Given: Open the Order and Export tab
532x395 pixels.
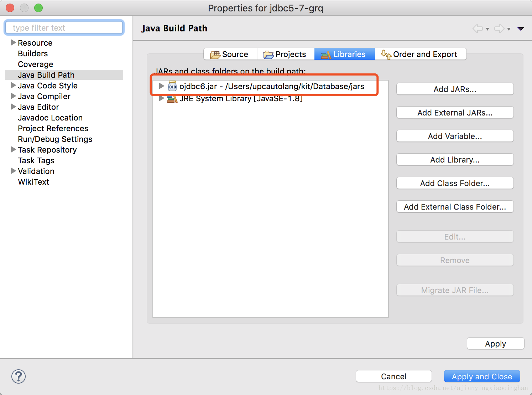Looking at the screenshot, I should pyautogui.click(x=421, y=54).
